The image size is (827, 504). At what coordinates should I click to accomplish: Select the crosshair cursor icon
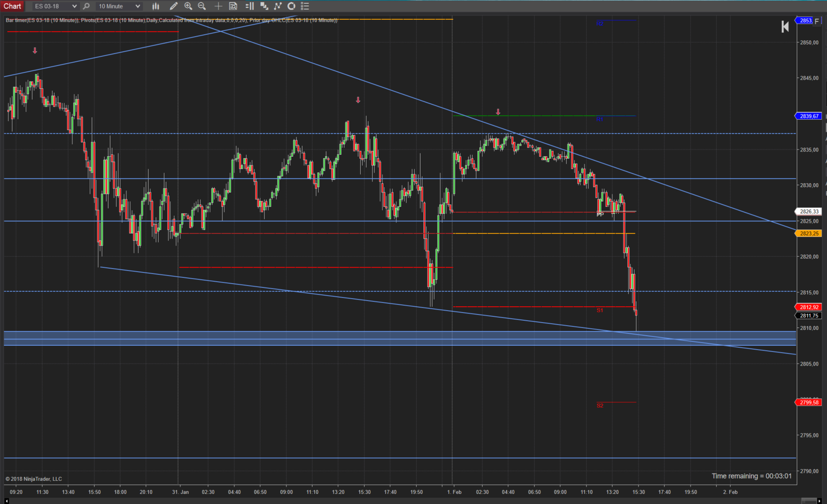218,6
